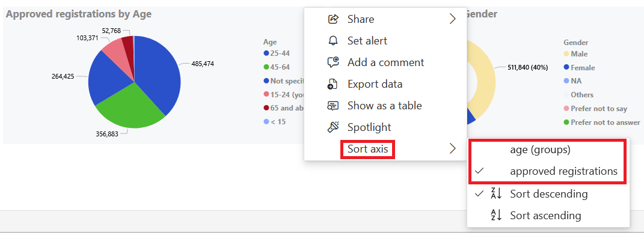Click the Share arrow icon
Image resolution: width=644 pixels, height=233 pixels.
333,19
